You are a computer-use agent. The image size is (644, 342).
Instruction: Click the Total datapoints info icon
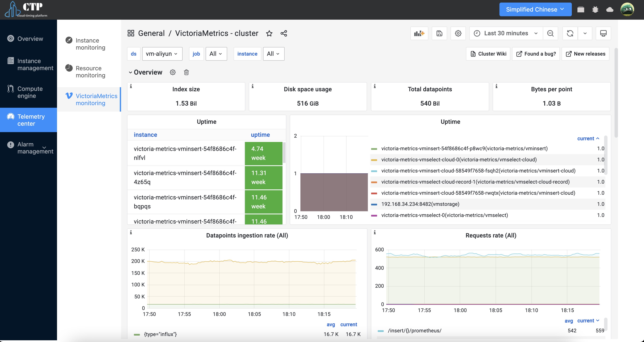coord(375,86)
